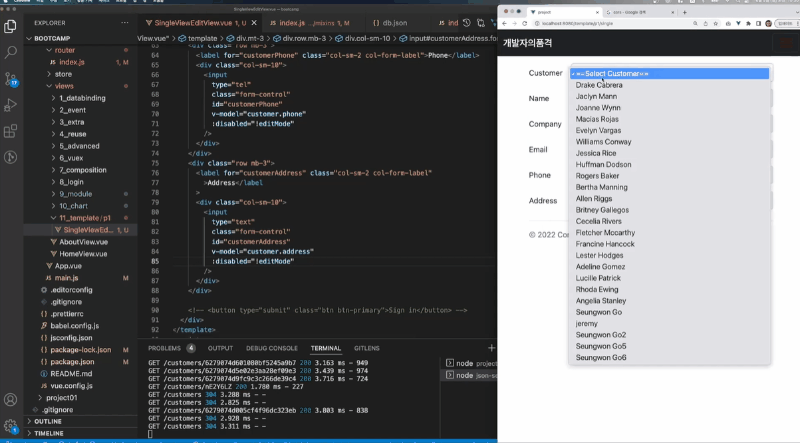Open the index.js editor tab
The image size is (800, 443).
pos(292,22)
